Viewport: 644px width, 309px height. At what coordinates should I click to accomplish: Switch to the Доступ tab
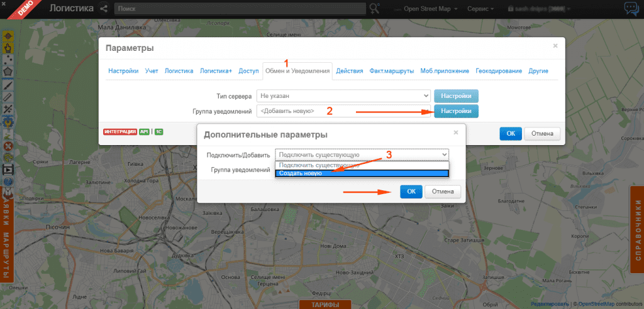point(248,71)
